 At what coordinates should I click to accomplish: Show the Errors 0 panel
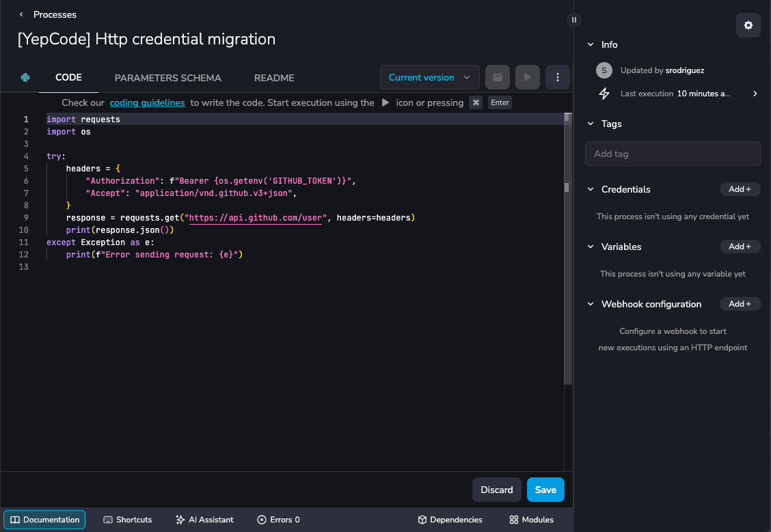click(x=278, y=520)
